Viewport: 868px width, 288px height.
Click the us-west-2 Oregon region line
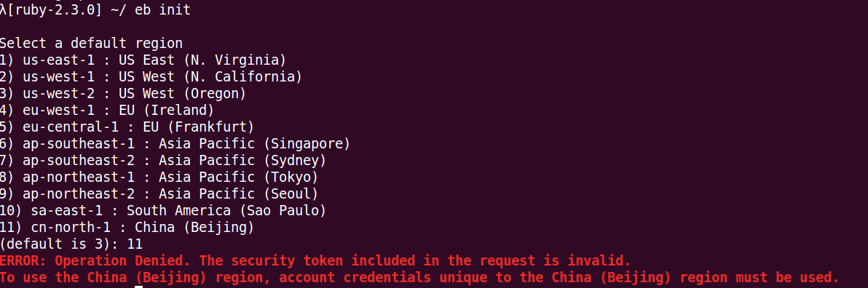pos(123,93)
